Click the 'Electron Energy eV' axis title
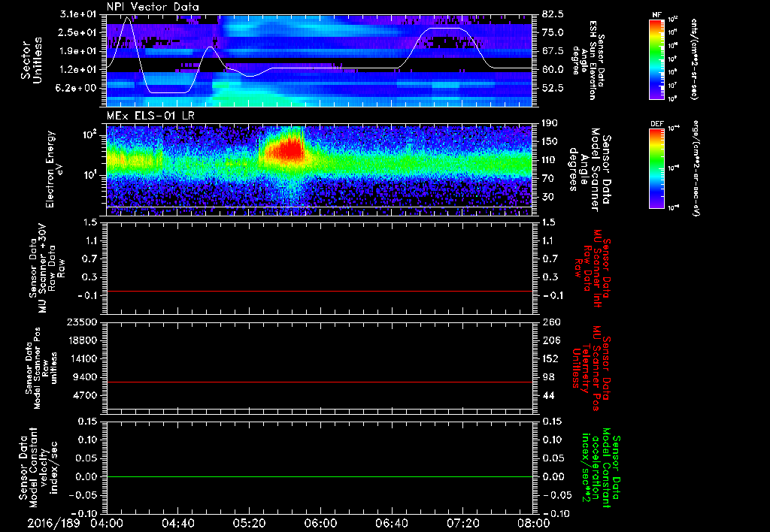Viewport: 770px width, 532px height. coord(55,169)
